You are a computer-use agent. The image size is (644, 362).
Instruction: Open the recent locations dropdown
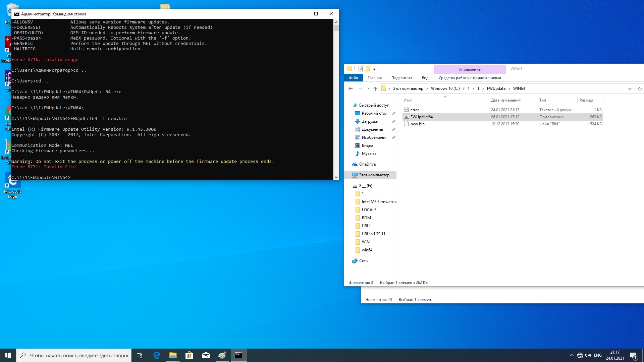click(368, 88)
